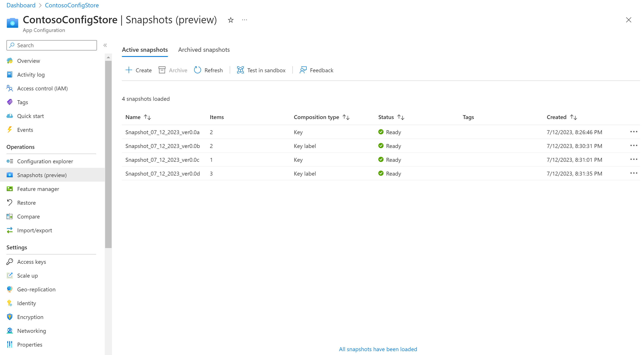
Task: Open Geo-replication settings
Action: (x=36, y=289)
